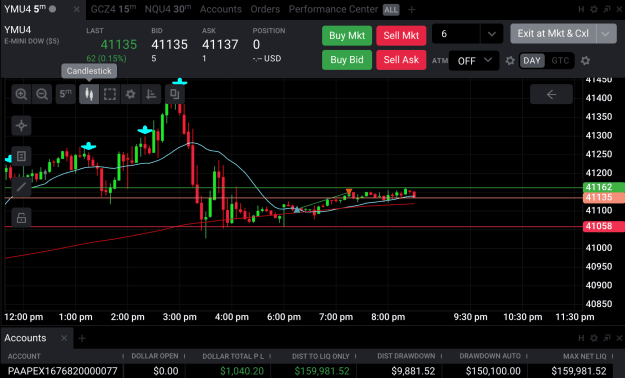The image size is (625, 378).
Task: Activate the dashed selection box tool
Action: tap(110, 94)
